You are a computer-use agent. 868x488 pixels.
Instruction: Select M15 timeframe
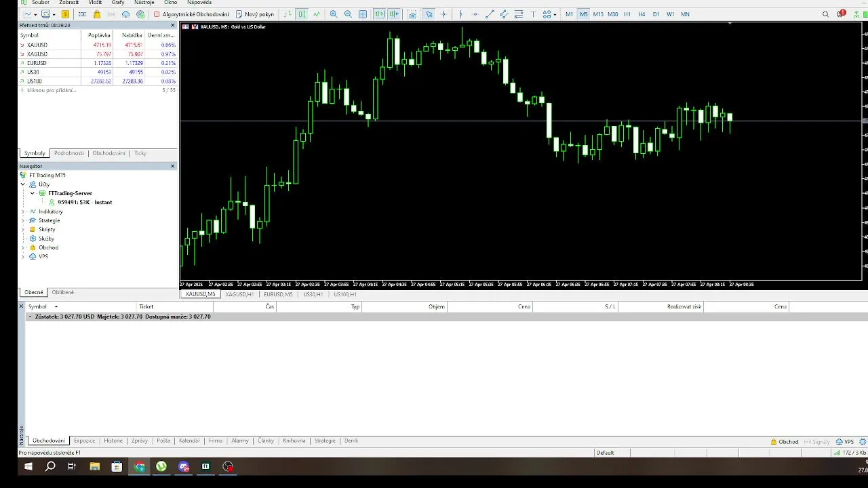point(598,14)
